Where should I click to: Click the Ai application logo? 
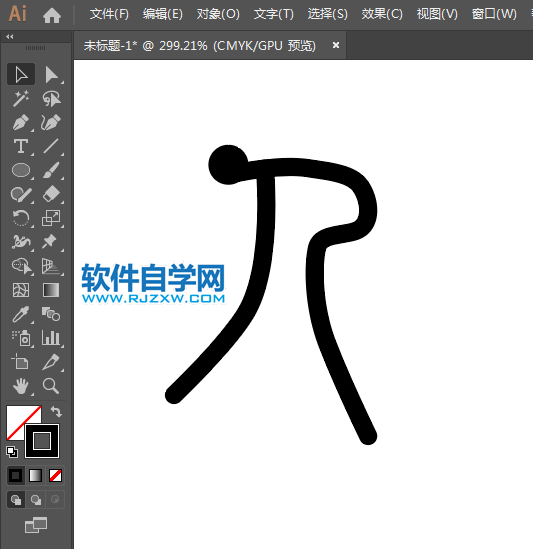pyautogui.click(x=18, y=14)
